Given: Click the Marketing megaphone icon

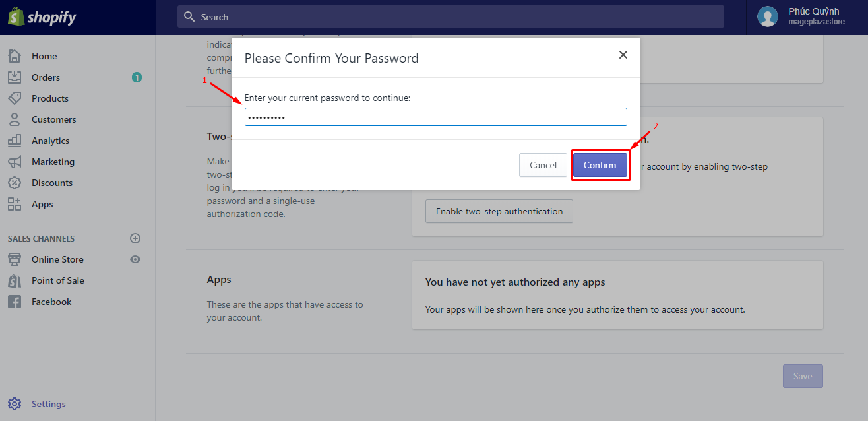Looking at the screenshot, I should coord(15,162).
